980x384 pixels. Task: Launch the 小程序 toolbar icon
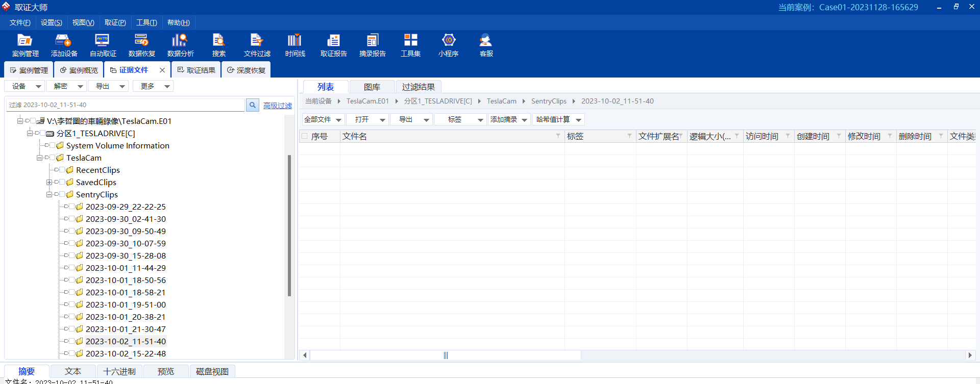coord(448,45)
